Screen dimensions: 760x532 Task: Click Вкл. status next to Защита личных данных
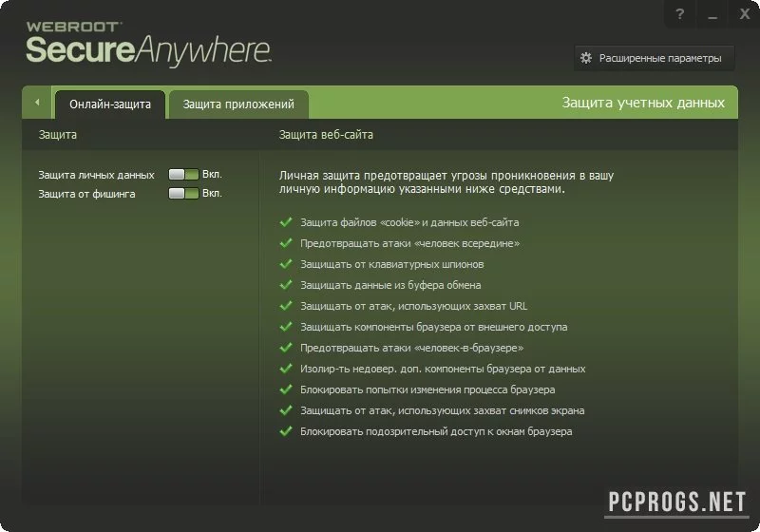click(212, 175)
